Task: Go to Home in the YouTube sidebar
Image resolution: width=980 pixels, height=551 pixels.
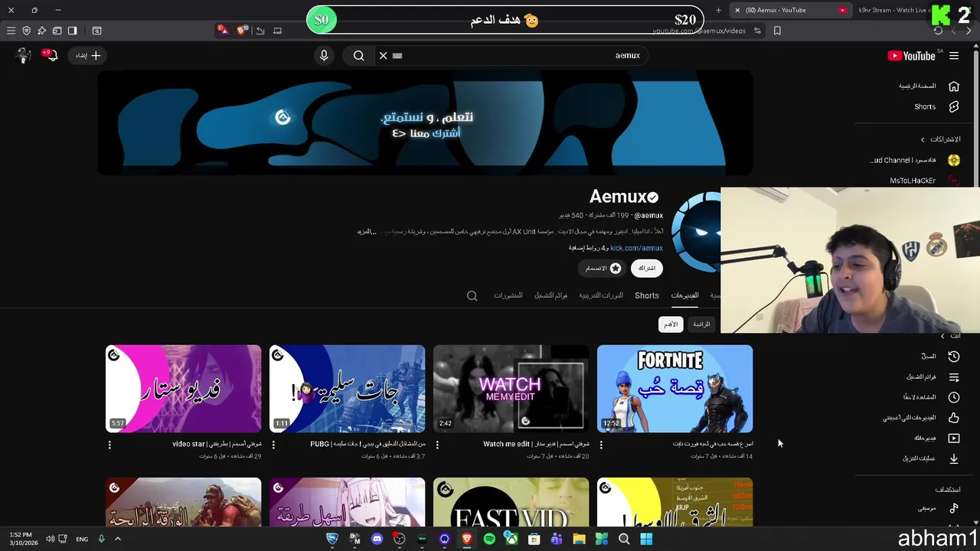Action: pos(929,86)
